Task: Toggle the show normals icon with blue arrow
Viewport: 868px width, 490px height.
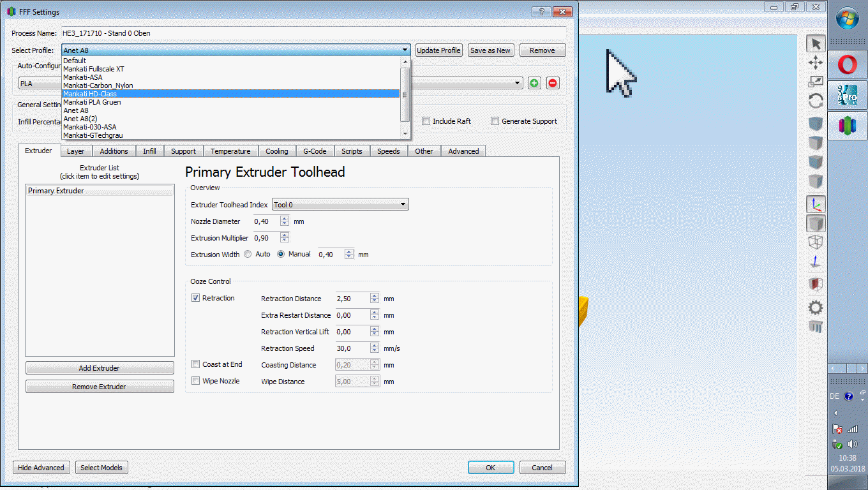Action: [x=816, y=262]
